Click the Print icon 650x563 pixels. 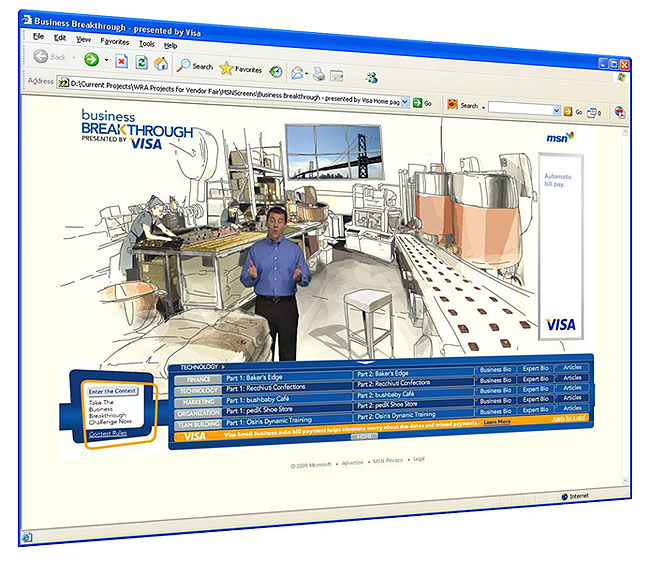point(319,74)
